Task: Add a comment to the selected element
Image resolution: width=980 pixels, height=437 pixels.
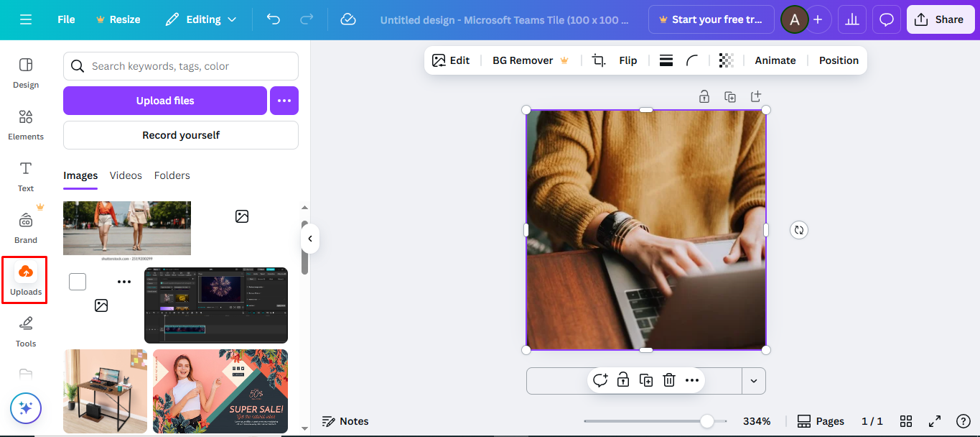Action: [600, 379]
